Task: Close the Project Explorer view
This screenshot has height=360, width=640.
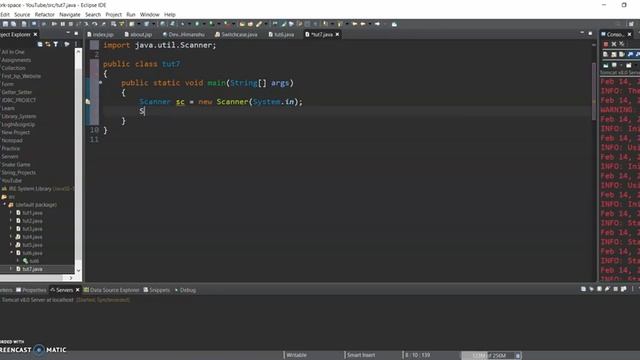Action: pyautogui.click(x=35, y=35)
